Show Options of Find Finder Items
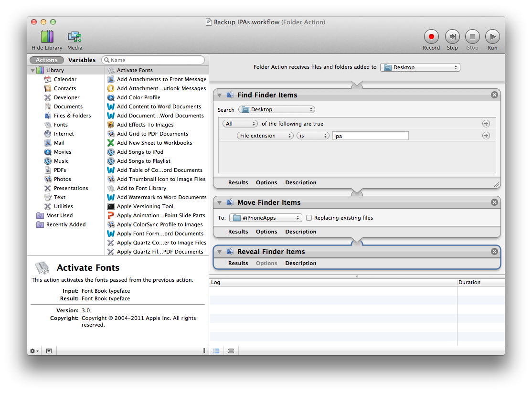Viewport: 532px width, 393px height. point(266,182)
